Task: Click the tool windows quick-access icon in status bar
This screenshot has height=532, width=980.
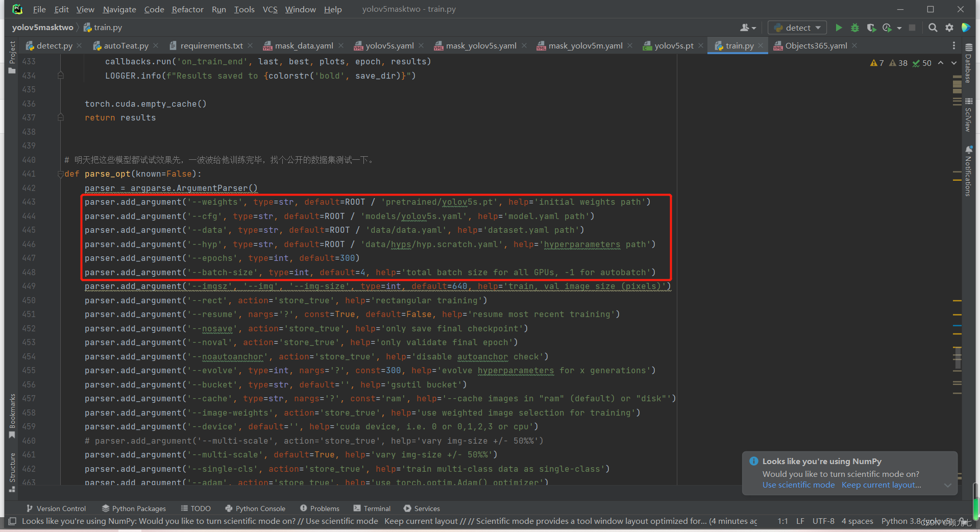Action: [12, 521]
